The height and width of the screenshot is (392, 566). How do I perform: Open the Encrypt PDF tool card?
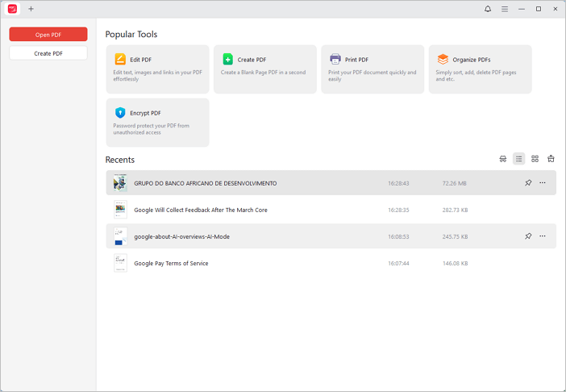(158, 123)
